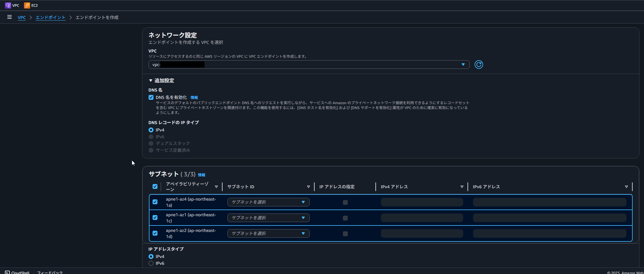This screenshot has width=644, height=274.
Task: Open the EC2 service shortcut icon
Action: (x=27, y=5)
